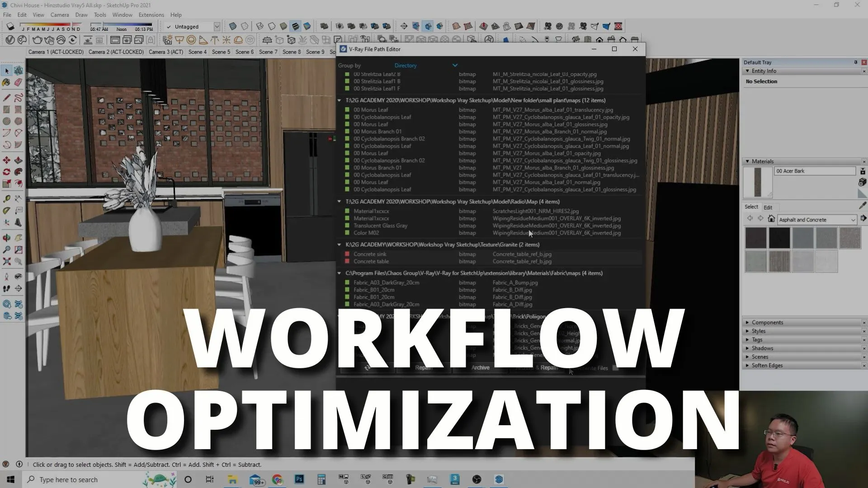Click the Archive button
868x488 pixels.
click(x=480, y=368)
